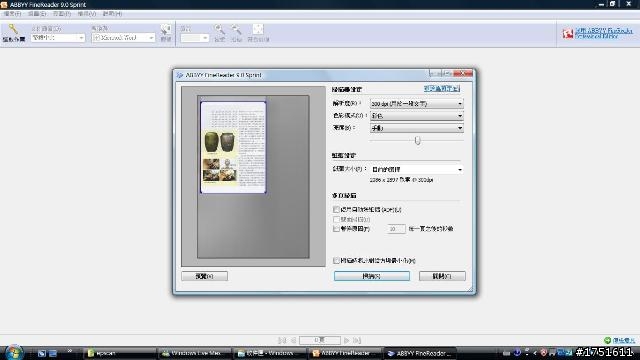This screenshot has height=360, width=640.
Task: Open the File (F) menu
Action: click(12, 14)
